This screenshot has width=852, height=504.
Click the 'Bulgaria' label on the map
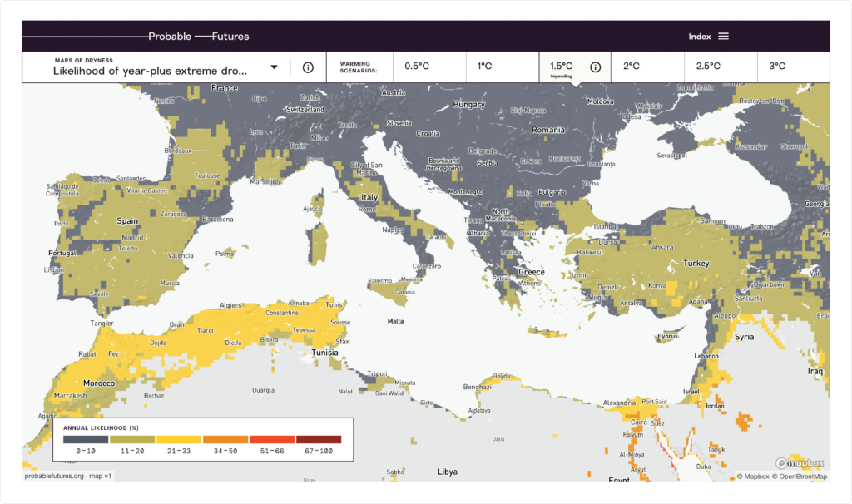coord(552,192)
